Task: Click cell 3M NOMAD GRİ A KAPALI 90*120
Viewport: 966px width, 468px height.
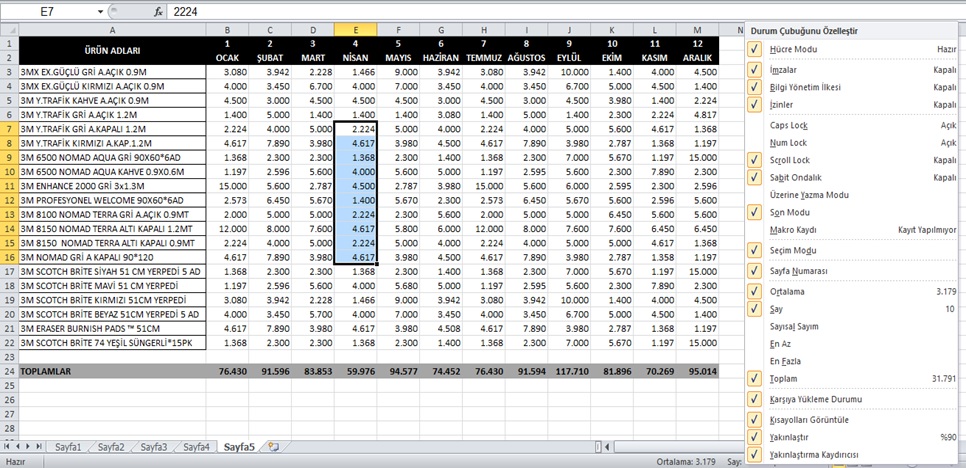Action: 112,257
